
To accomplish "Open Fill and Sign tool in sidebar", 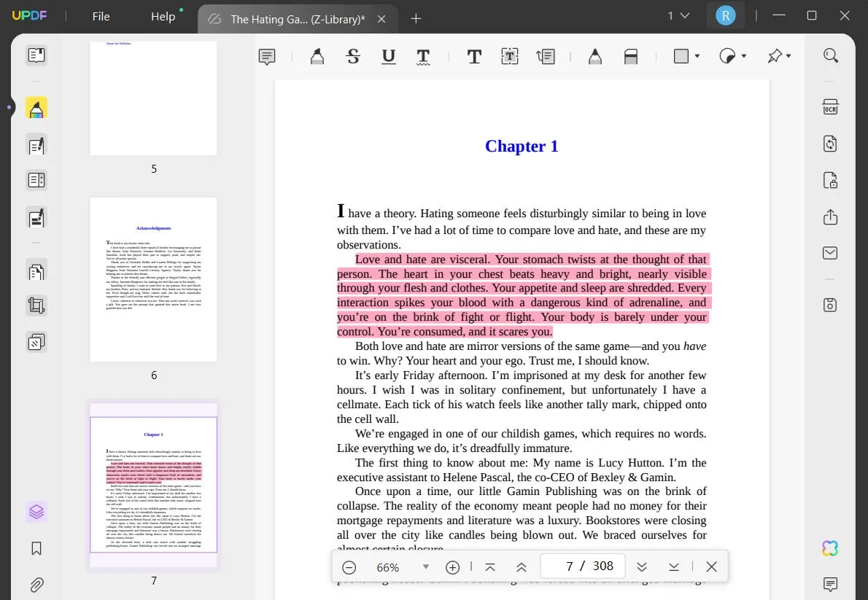I will (36, 217).
